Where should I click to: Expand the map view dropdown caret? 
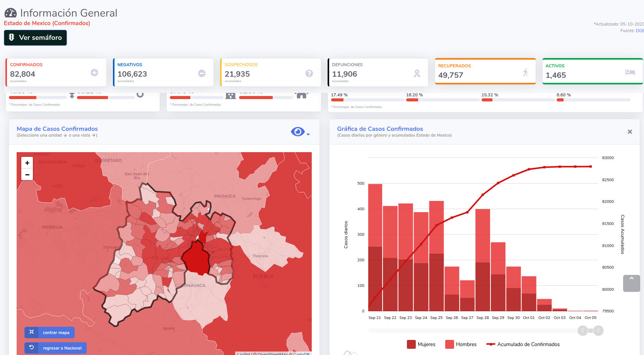click(x=308, y=134)
